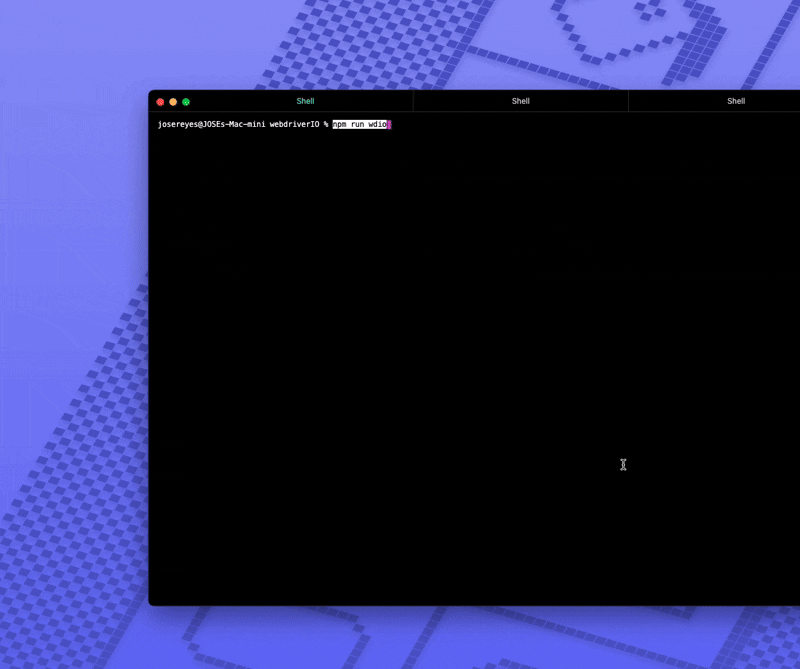Click the % prompt symbol
This screenshot has width=800, height=669.
tap(325, 125)
